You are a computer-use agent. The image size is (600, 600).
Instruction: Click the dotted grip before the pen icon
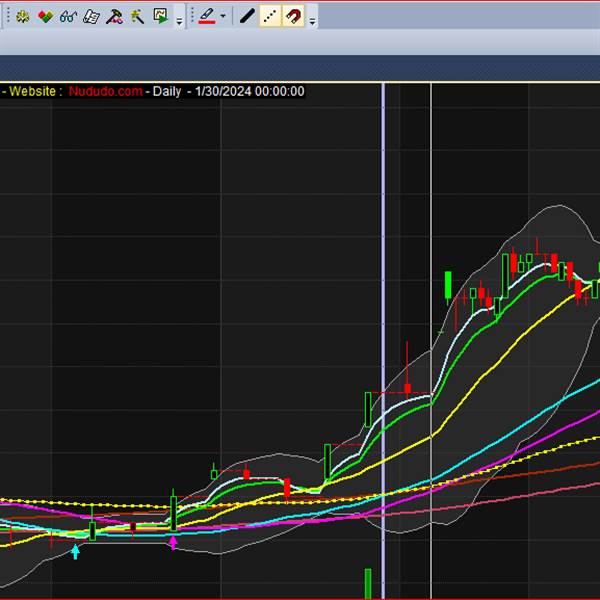click(x=192, y=16)
